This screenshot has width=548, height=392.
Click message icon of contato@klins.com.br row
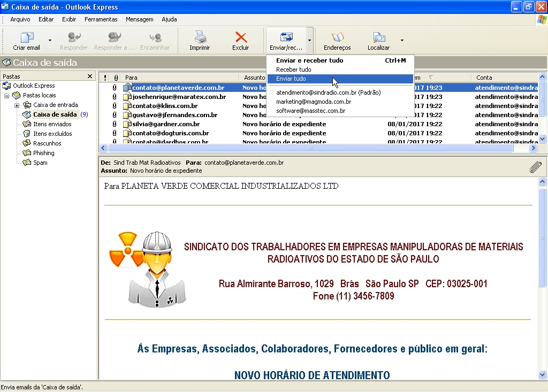tap(127, 106)
